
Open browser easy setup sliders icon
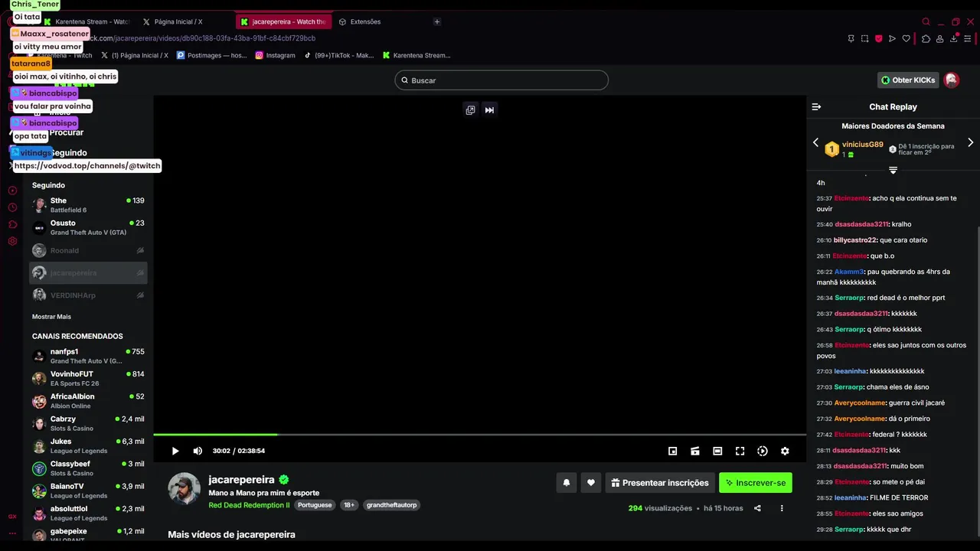(x=968, y=38)
